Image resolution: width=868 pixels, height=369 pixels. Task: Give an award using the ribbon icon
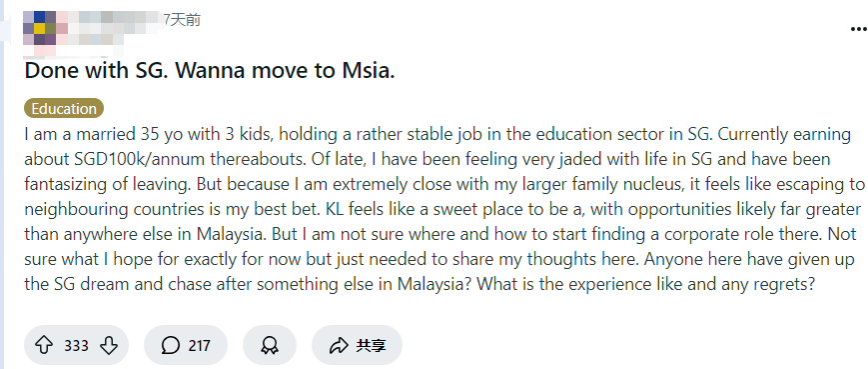(x=270, y=345)
